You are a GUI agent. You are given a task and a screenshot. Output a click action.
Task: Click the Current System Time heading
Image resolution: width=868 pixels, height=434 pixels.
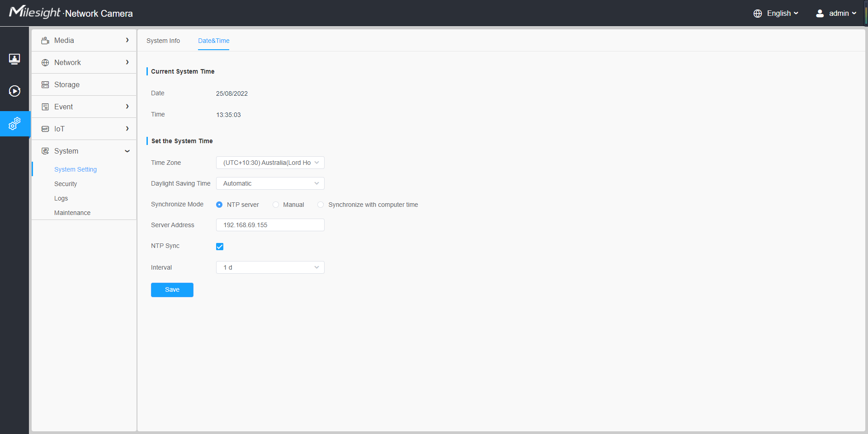click(183, 71)
